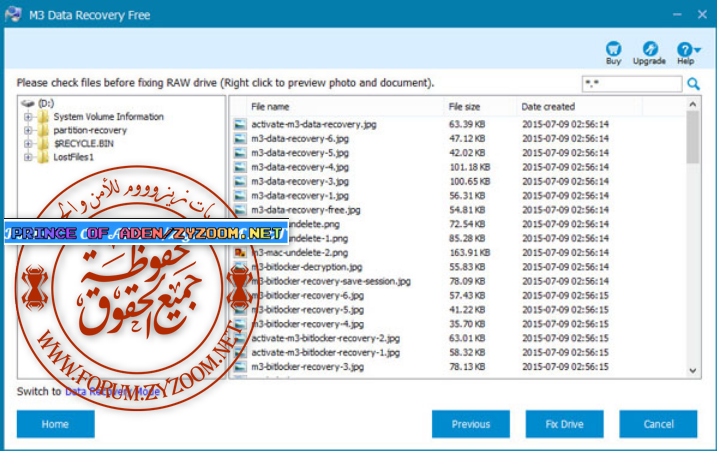Image resolution: width=717 pixels, height=451 pixels.
Task: Click the 101.18 KB file size cell
Action: 470,167
